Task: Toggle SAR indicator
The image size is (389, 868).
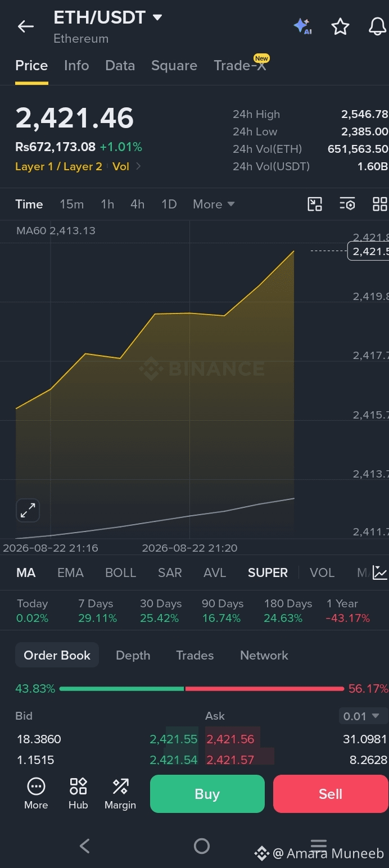Action: (170, 572)
